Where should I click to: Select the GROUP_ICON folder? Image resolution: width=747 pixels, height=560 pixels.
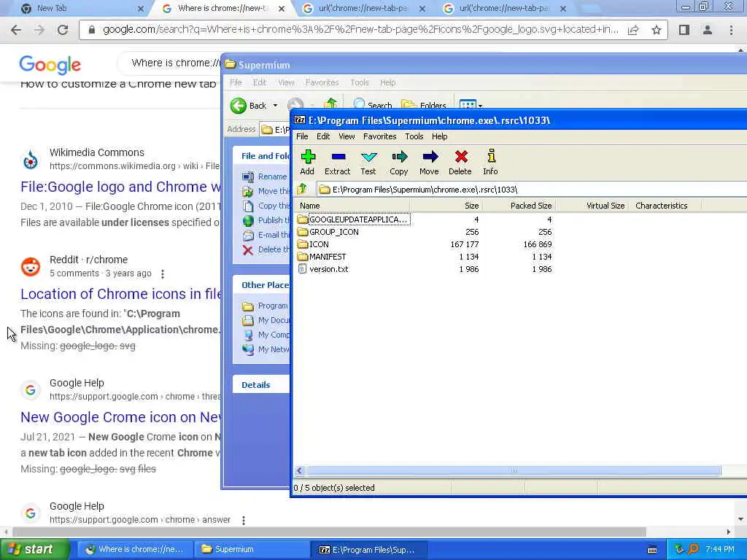[328, 232]
